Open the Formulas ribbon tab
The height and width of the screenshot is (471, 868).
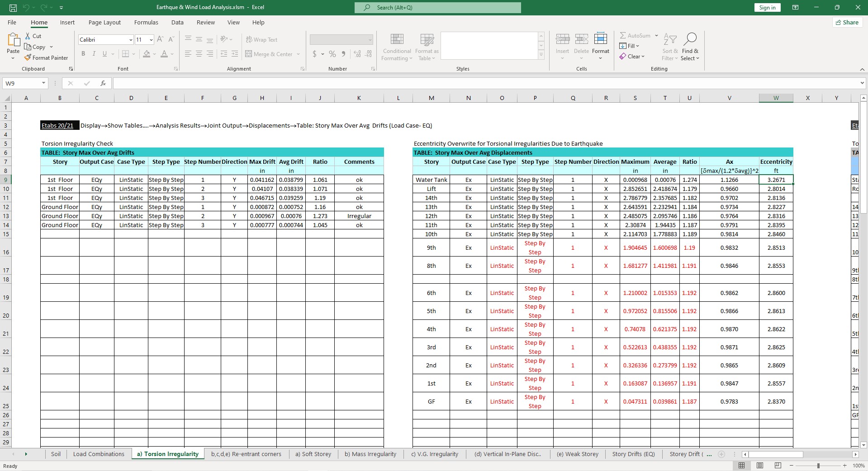click(x=146, y=23)
